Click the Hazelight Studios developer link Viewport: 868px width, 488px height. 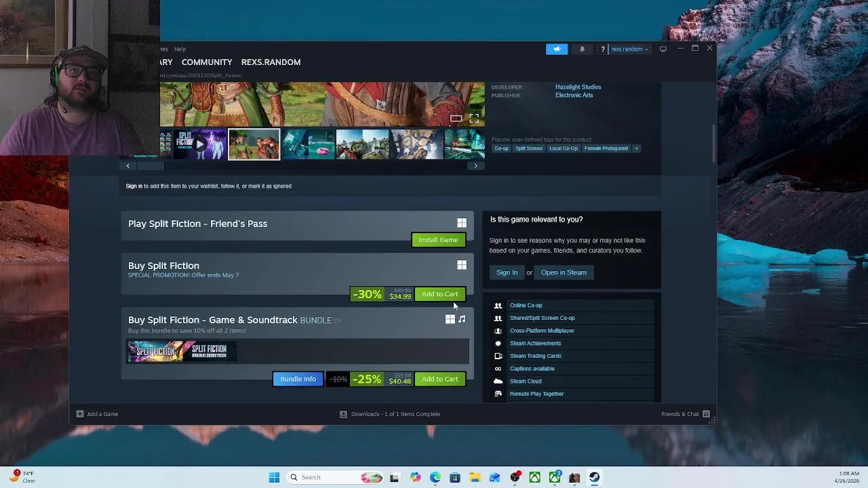point(578,87)
